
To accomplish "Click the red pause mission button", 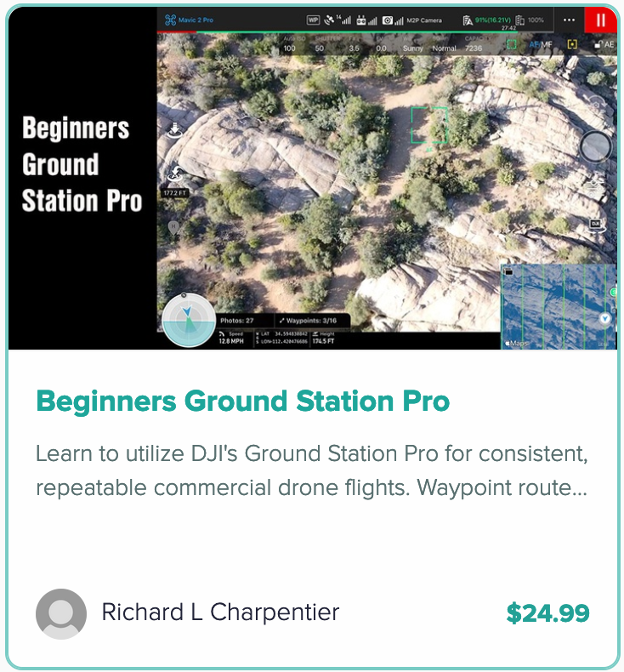I will click(x=600, y=20).
